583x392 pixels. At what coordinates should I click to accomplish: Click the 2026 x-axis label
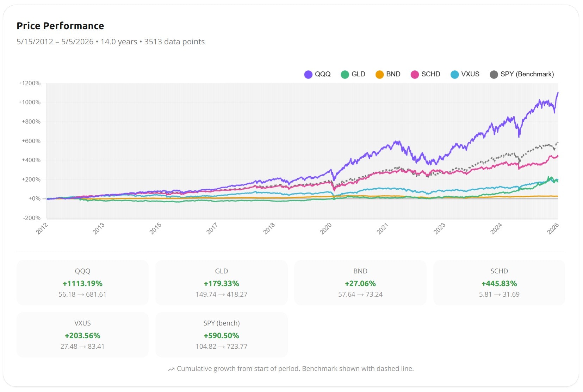pyautogui.click(x=553, y=229)
